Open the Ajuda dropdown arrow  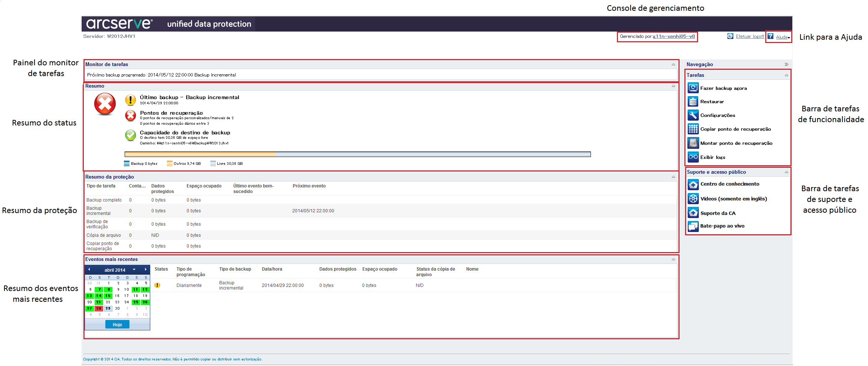pos(789,37)
